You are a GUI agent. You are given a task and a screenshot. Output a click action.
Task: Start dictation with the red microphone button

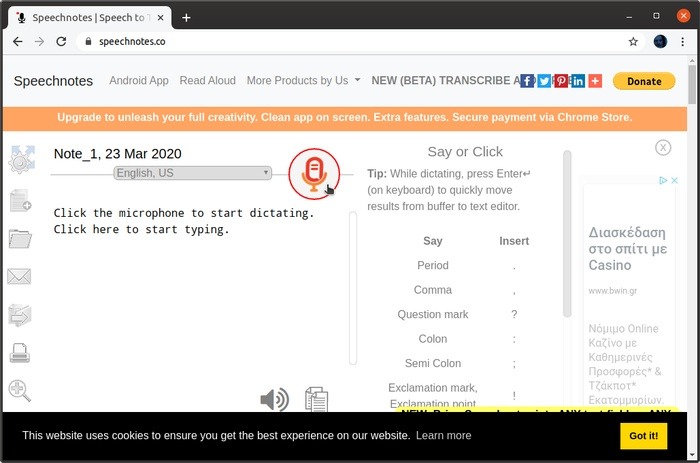click(x=314, y=174)
